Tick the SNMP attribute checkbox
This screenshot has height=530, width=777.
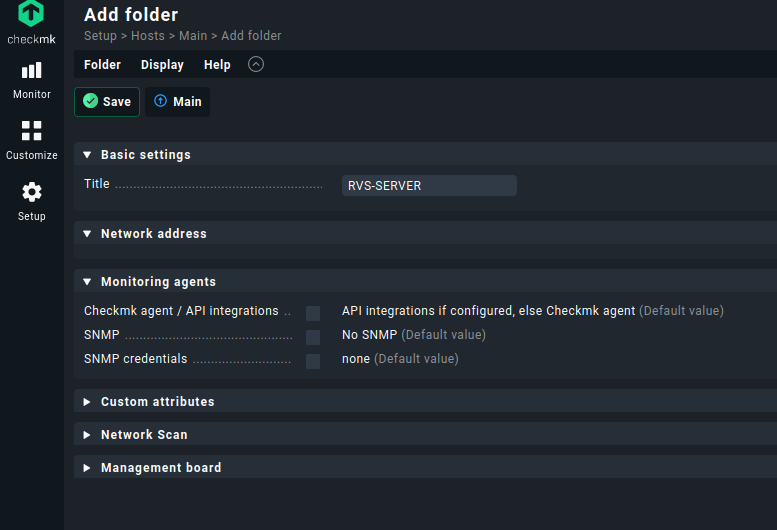pyautogui.click(x=313, y=337)
